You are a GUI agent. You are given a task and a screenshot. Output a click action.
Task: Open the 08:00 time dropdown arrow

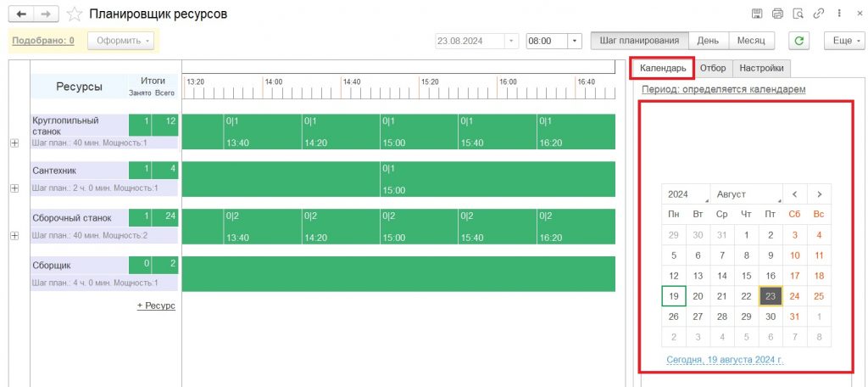coord(575,41)
